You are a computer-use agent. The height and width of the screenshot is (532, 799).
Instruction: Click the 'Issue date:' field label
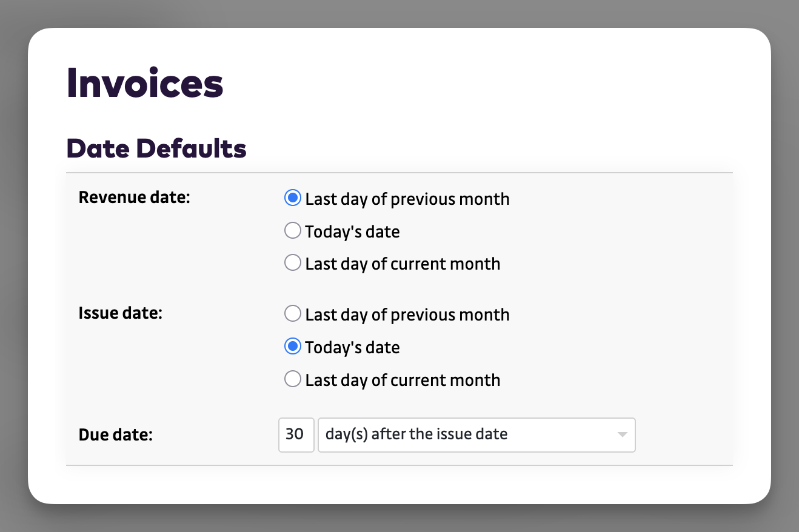point(121,313)
